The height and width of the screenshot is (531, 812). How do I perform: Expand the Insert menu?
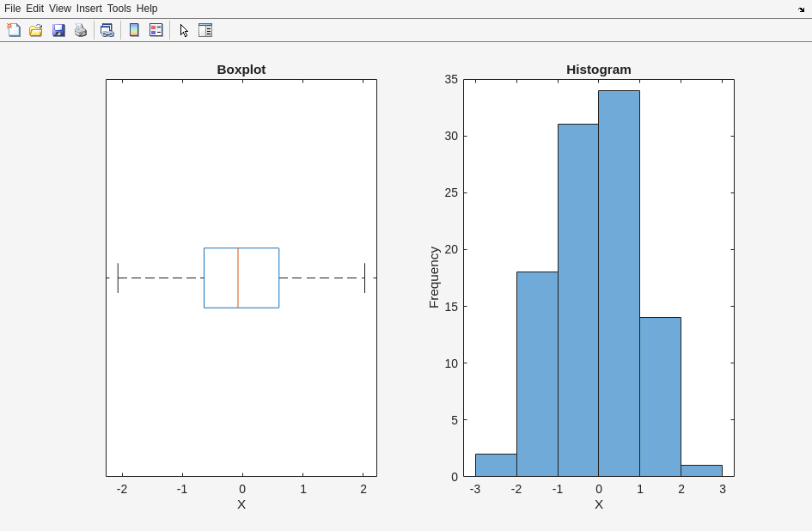pos(89,9)
